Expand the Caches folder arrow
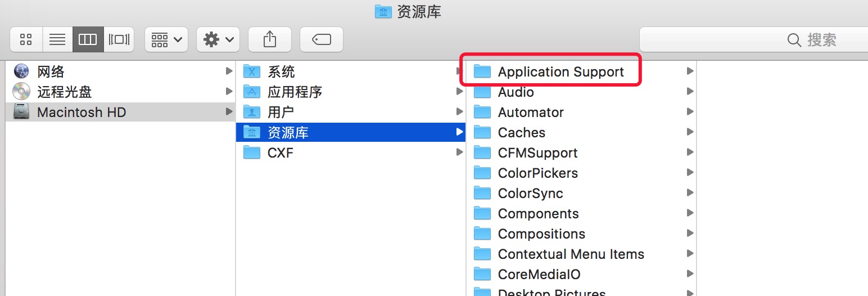Screen dimensions: 868x296 pos(690,132)
